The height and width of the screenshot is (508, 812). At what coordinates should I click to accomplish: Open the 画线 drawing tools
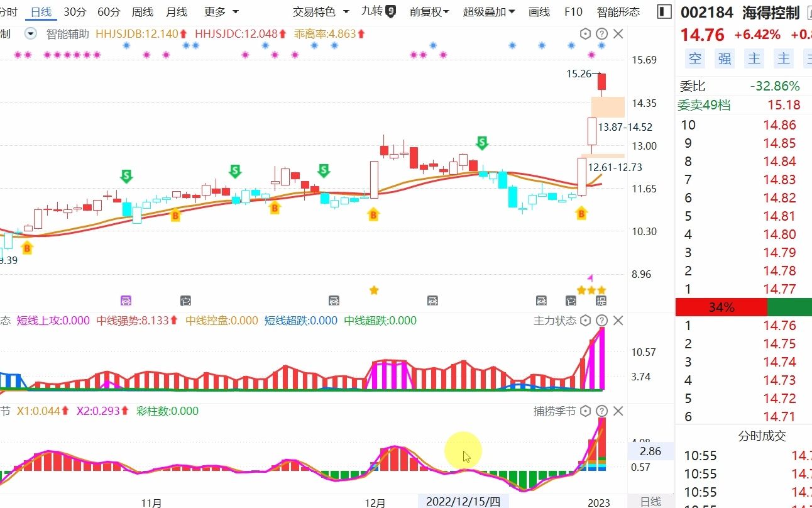pos(539,11)
